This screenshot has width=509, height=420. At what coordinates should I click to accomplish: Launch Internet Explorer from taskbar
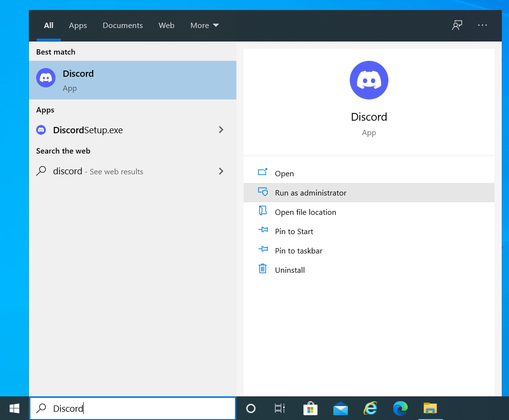(x=370, y=408)
